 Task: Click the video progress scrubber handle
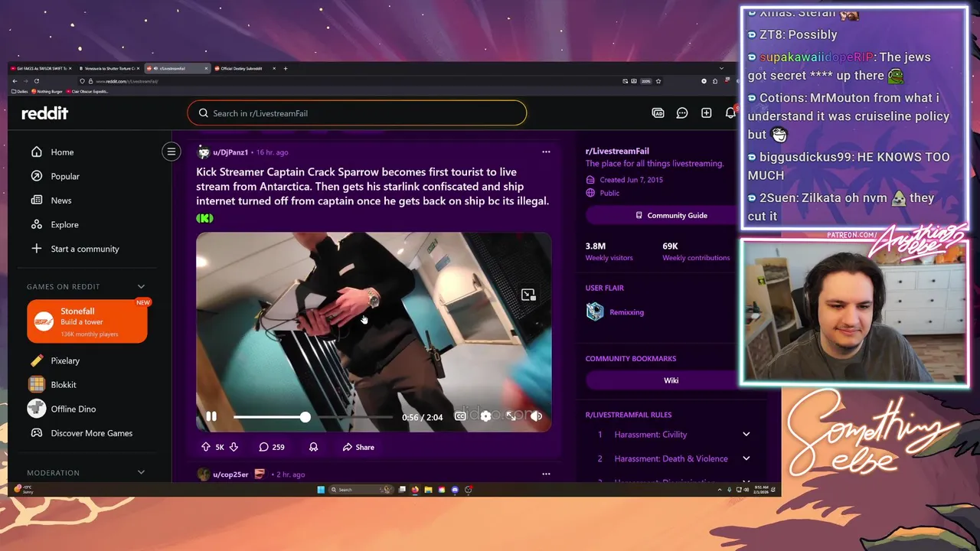pos(305,417)
